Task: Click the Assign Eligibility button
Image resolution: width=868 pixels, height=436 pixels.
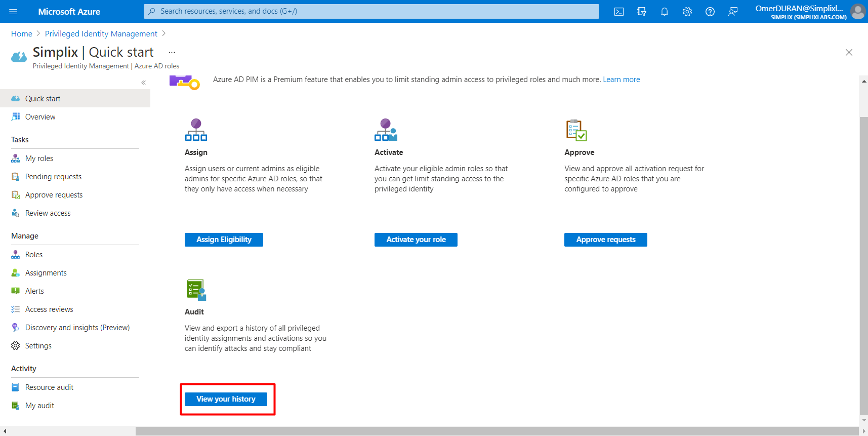Action: 224,240
